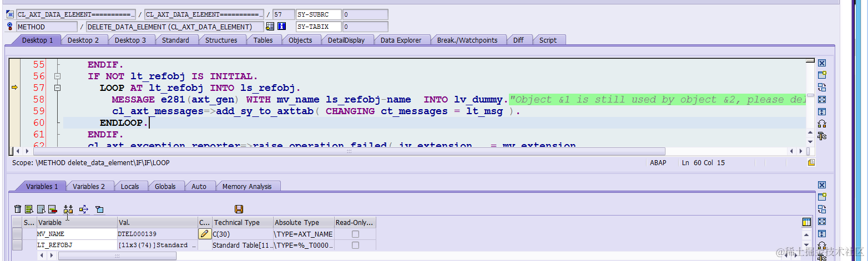Open the Standard tab
The width and height of the screenshot is (868, 261).
pos(175,40)
